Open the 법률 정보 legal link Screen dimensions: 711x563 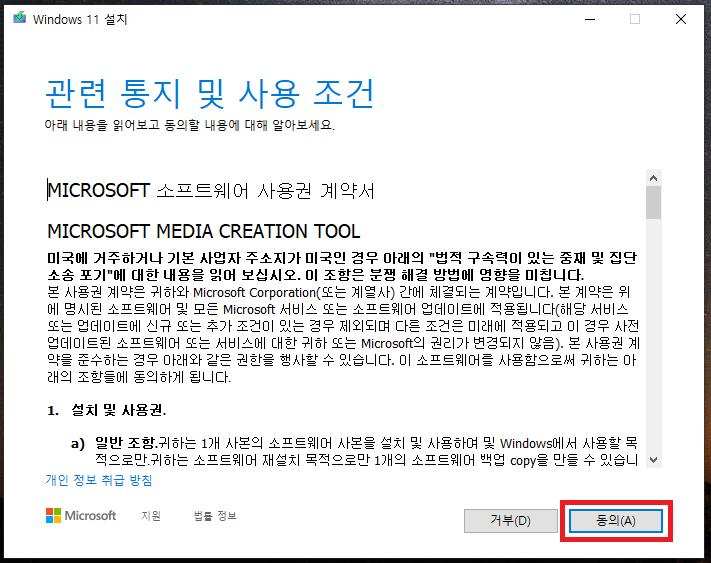pos(215,516)
